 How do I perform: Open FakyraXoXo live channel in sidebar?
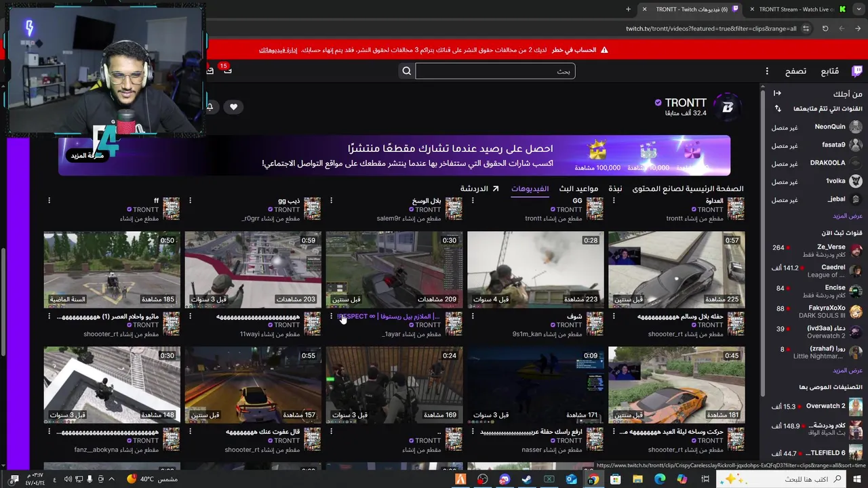(816, 312)
